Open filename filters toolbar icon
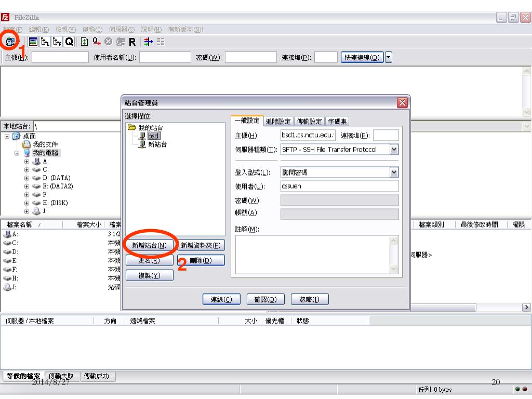 (x=148, y=42)
